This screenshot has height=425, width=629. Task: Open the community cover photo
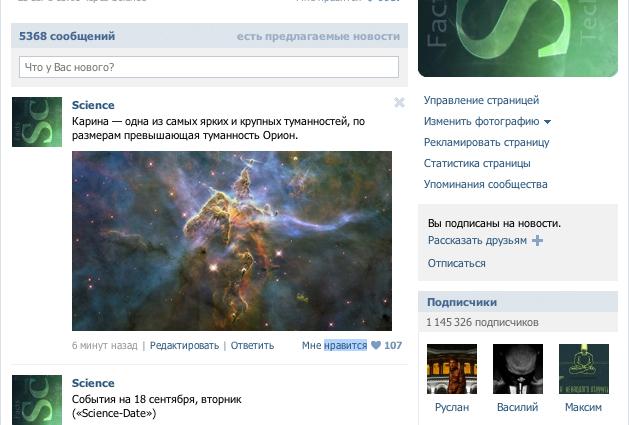click(518, 38)
